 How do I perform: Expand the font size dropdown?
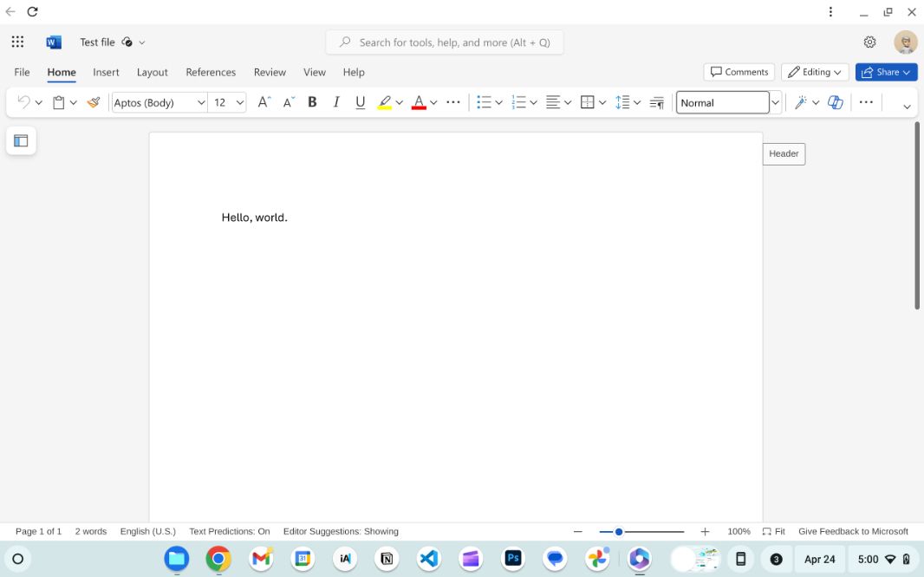click(x=240, y=102)
